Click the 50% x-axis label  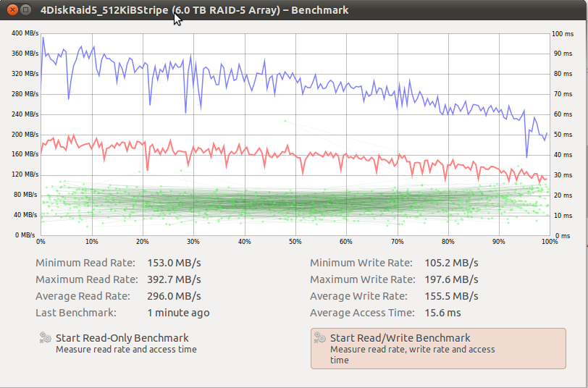pyautogui.click(x=295, y=242)
